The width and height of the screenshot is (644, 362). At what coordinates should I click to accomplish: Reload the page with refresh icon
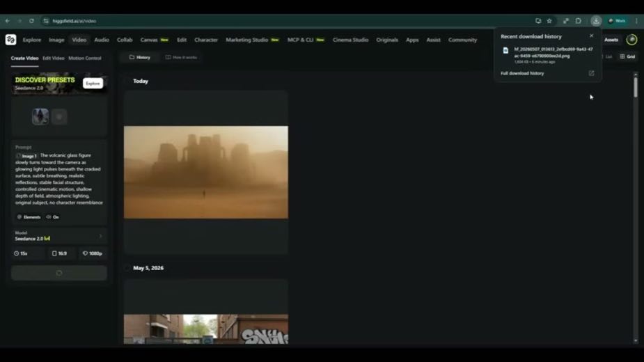(31, 21)
